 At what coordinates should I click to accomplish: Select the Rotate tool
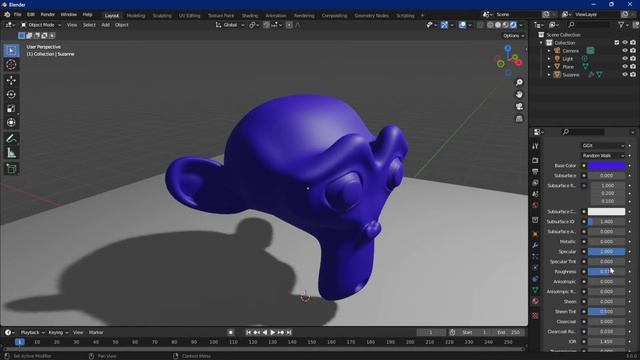[x=11, y=94]
